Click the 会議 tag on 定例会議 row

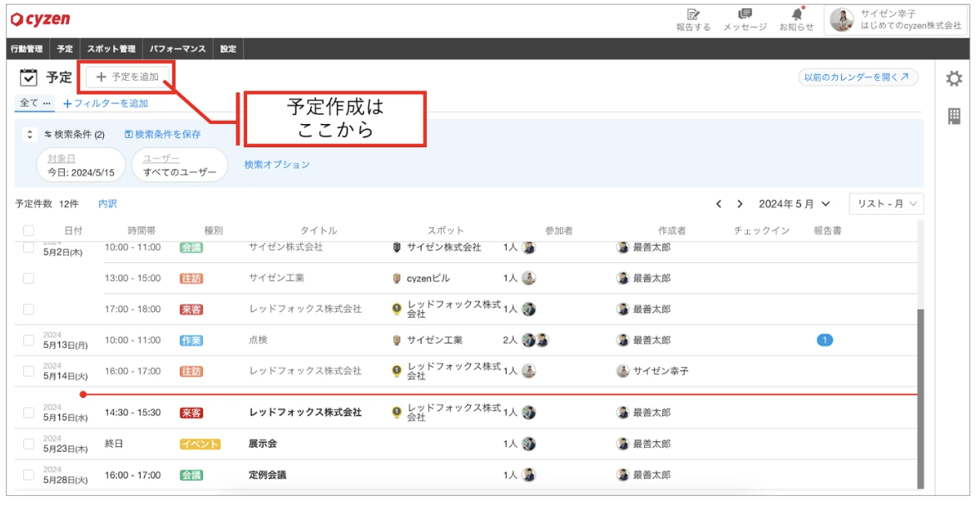pyautogui.click(x=191, y=475)
